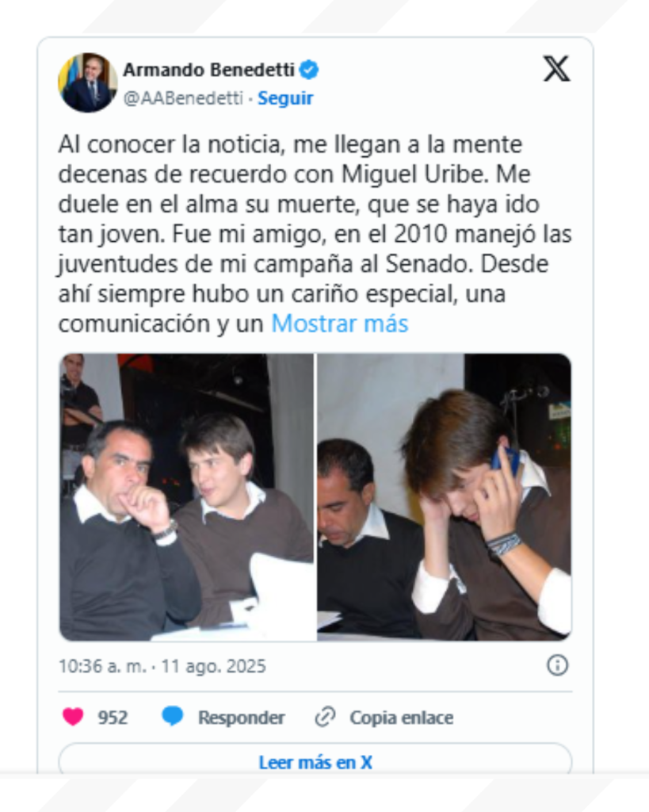Open the @AABenedetti handle link
The width and height of the screenshot is (649, 812).
[183, 98]
